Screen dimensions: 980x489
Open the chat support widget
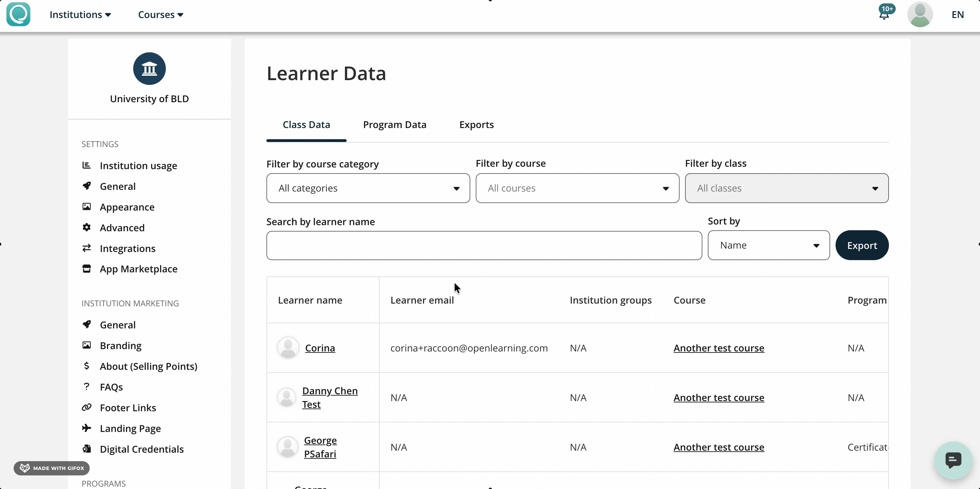[x=953, y=460]
